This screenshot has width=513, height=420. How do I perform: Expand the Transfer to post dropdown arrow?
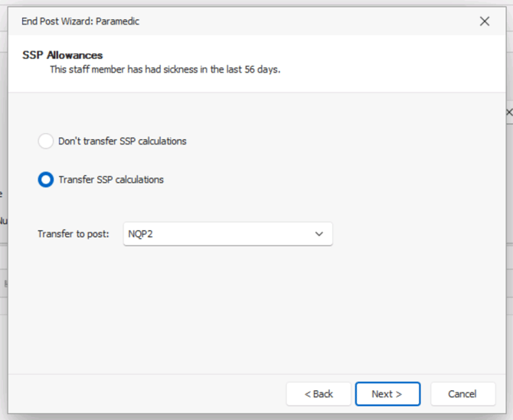(x=319, y=234)
